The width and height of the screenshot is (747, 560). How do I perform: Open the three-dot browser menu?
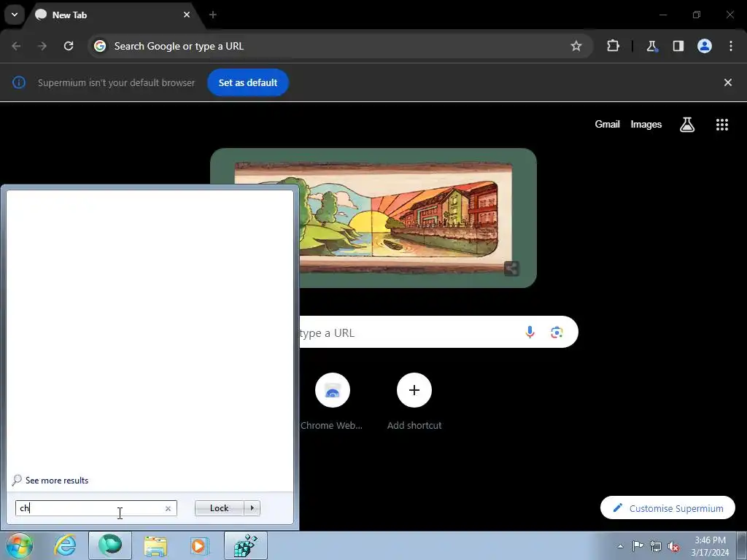click(x=731, y=46)
